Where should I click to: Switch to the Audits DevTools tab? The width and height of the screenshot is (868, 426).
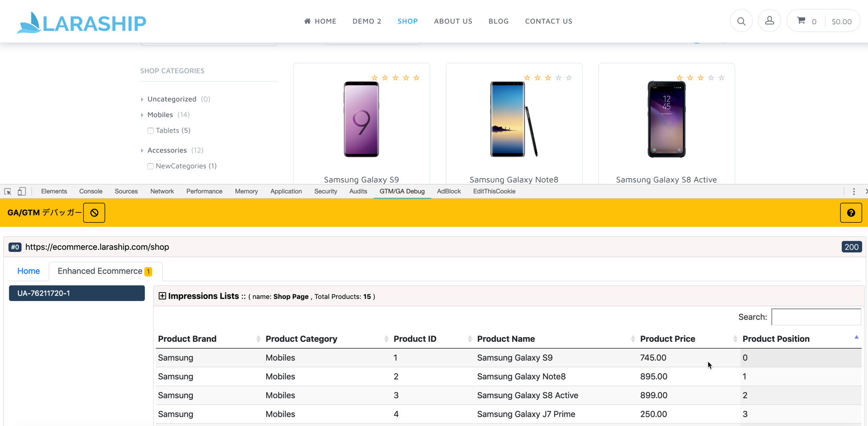coord(358,191)
